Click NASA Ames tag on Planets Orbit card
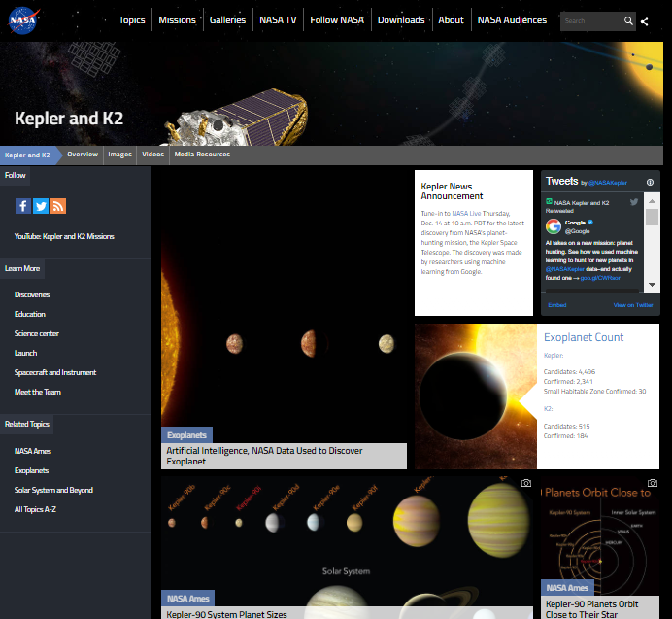This screenshot has height=619, width=672. [567, 588]
